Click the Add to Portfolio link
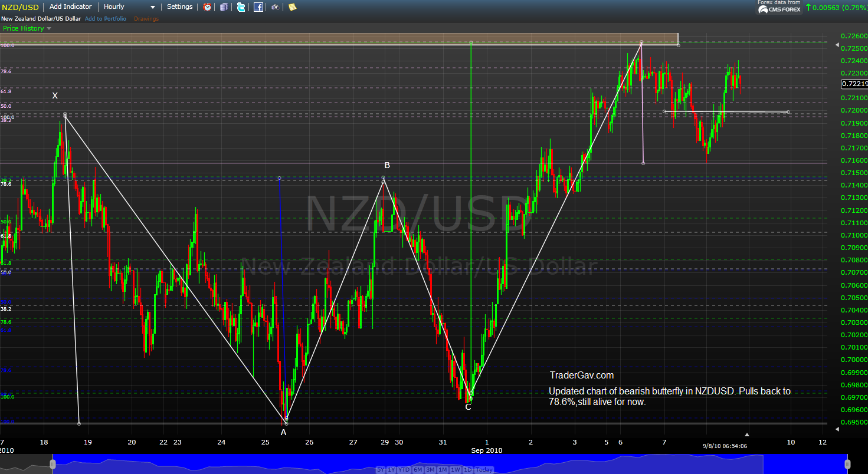The width and height of the screenshot is (868, 474). [106, 19]
